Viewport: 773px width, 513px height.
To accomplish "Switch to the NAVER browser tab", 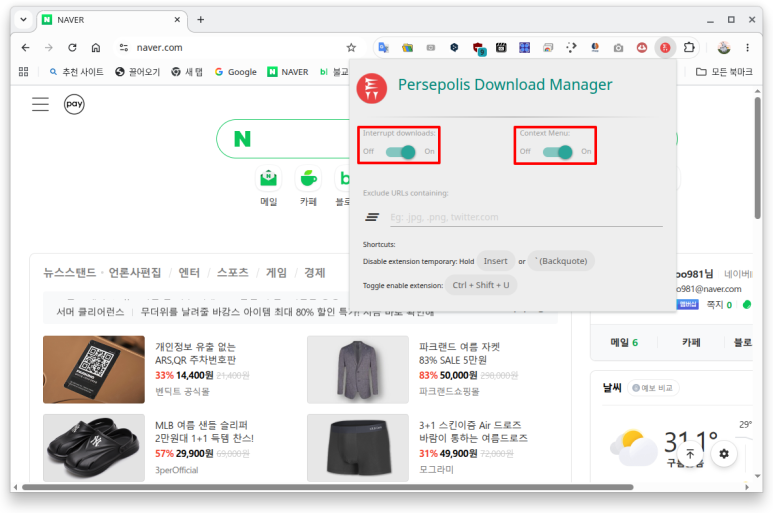I will [x=112, y=20].
